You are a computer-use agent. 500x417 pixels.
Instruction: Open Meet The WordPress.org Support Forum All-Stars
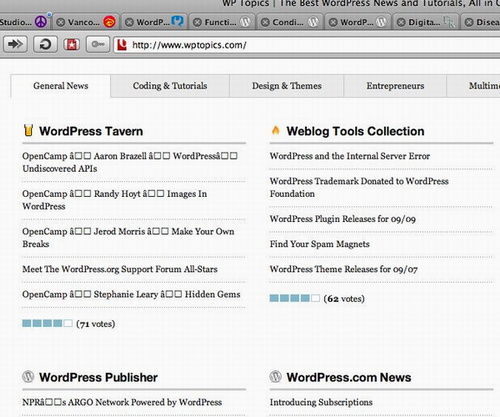tap(120, 269)
